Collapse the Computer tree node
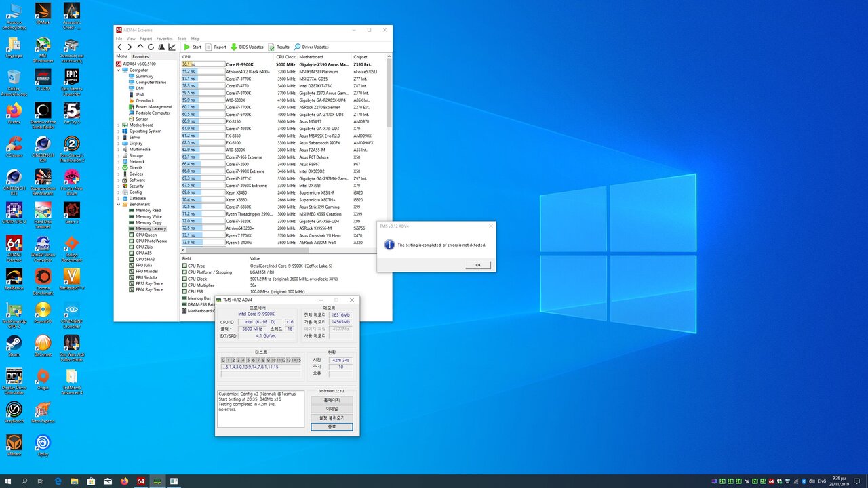 pyautogui.click(x=118, y=70)
